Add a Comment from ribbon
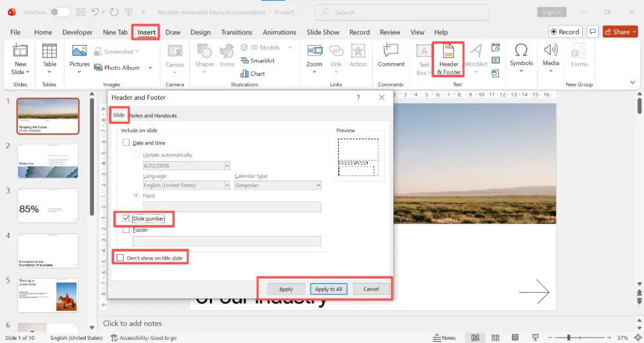The height and width of the screenshot is (343, 644). click(x=391, y=55)
